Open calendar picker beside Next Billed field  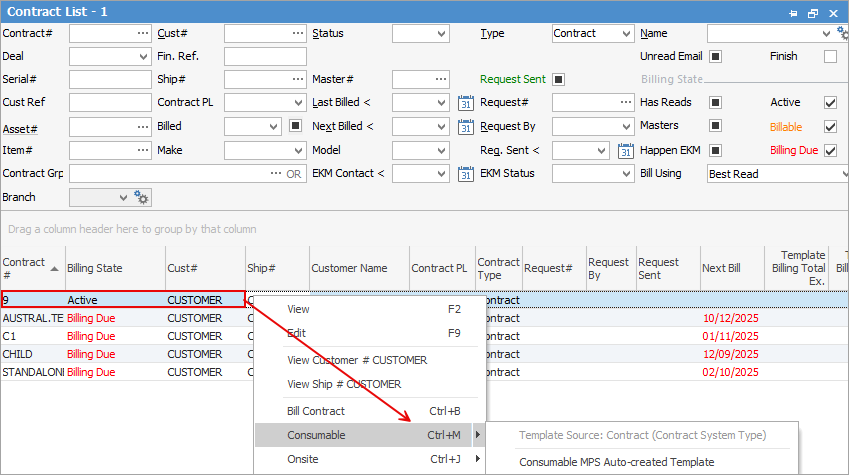[x=466, y=127]
